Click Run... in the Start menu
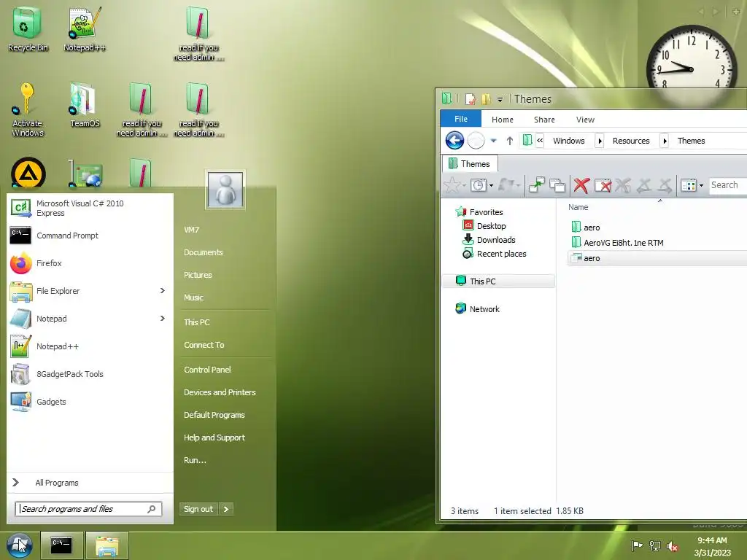 coord(195,460)
